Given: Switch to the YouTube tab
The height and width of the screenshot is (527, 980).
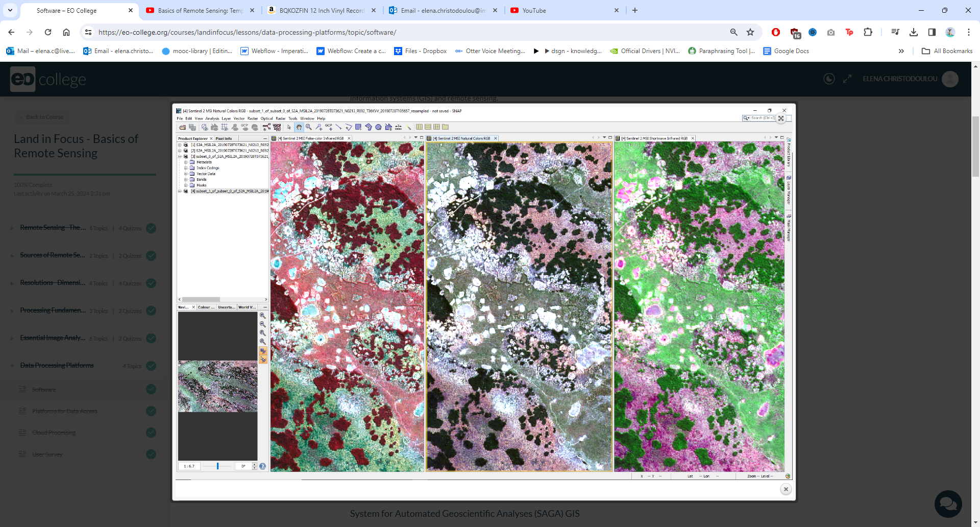Looking at the screenshot, I should click(x=565, y=10).
